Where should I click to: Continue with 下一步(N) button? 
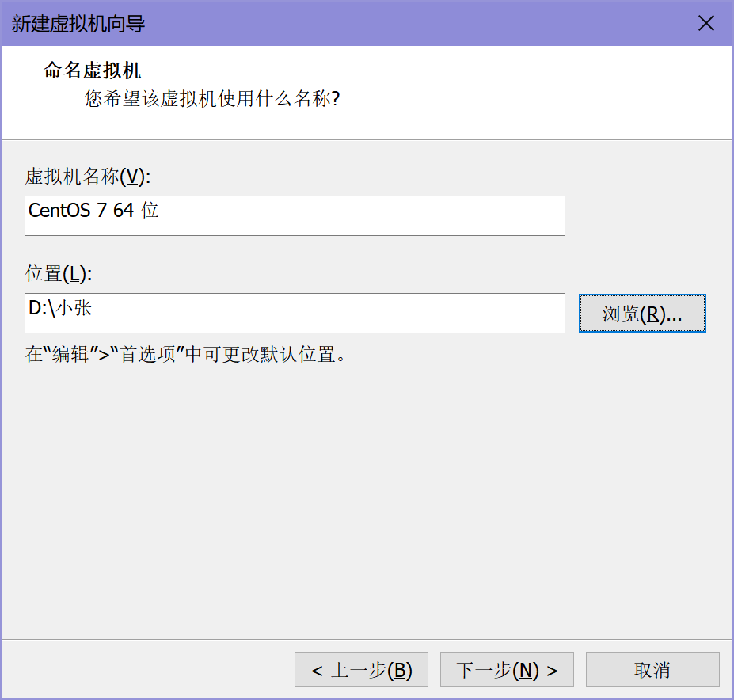pos(507,669)
